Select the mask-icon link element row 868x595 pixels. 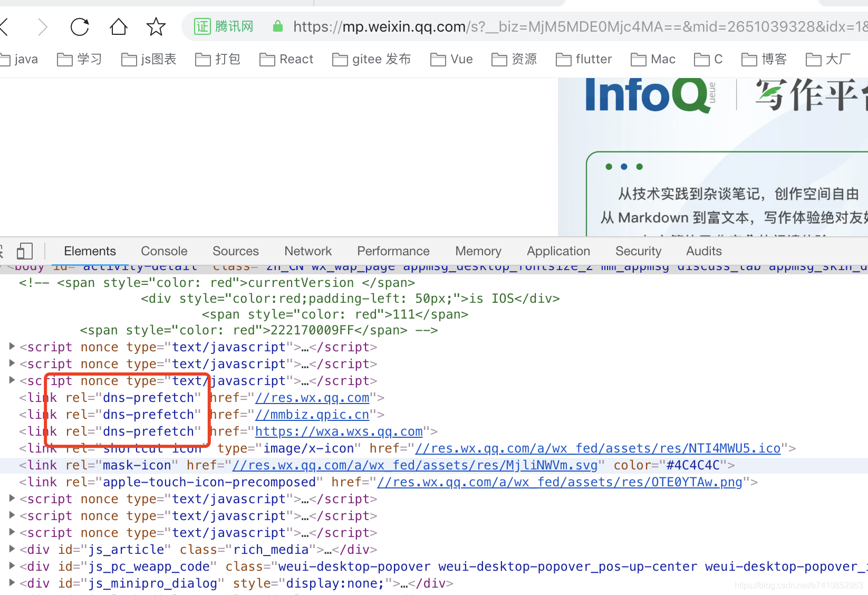(x=434, y=465)
